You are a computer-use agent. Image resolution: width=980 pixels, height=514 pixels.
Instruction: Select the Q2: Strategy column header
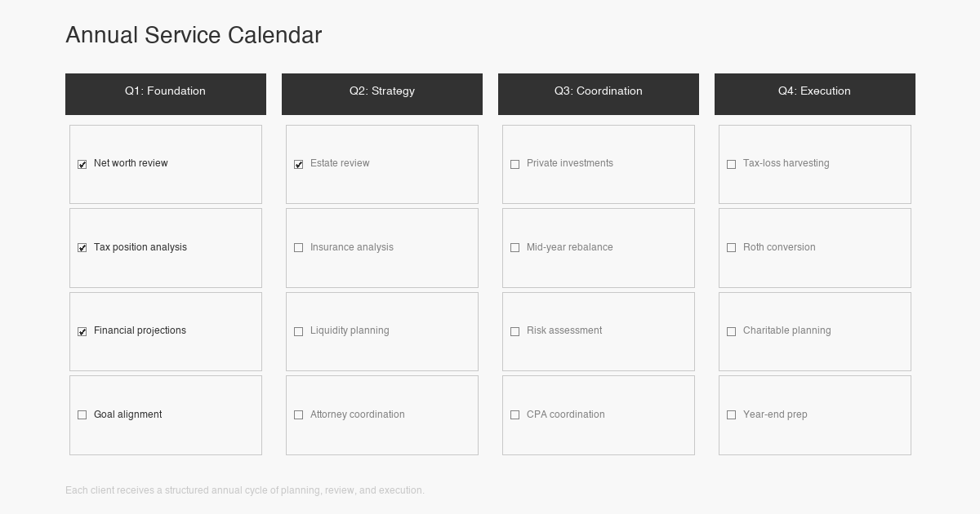(x=382, y=91)
